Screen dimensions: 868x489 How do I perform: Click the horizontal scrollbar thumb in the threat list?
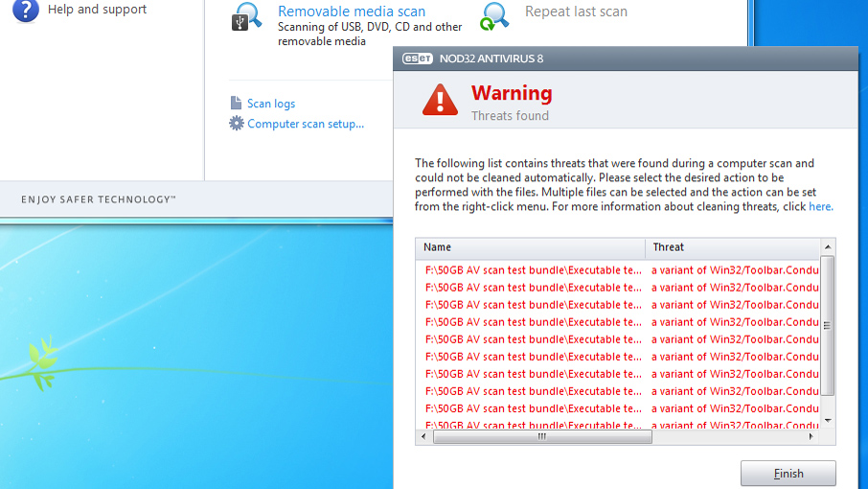pos(542,436)
